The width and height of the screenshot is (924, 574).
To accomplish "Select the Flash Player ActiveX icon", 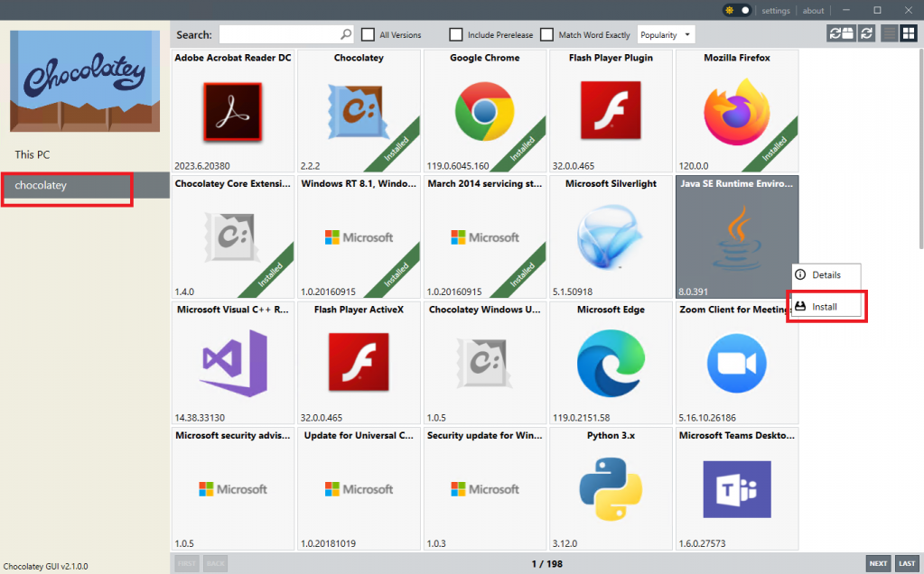I will click(x=359, y=362).
